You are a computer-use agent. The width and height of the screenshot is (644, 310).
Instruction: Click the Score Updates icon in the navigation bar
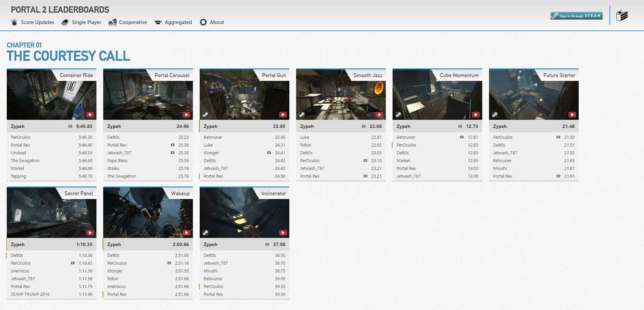(x=14, y=22)
